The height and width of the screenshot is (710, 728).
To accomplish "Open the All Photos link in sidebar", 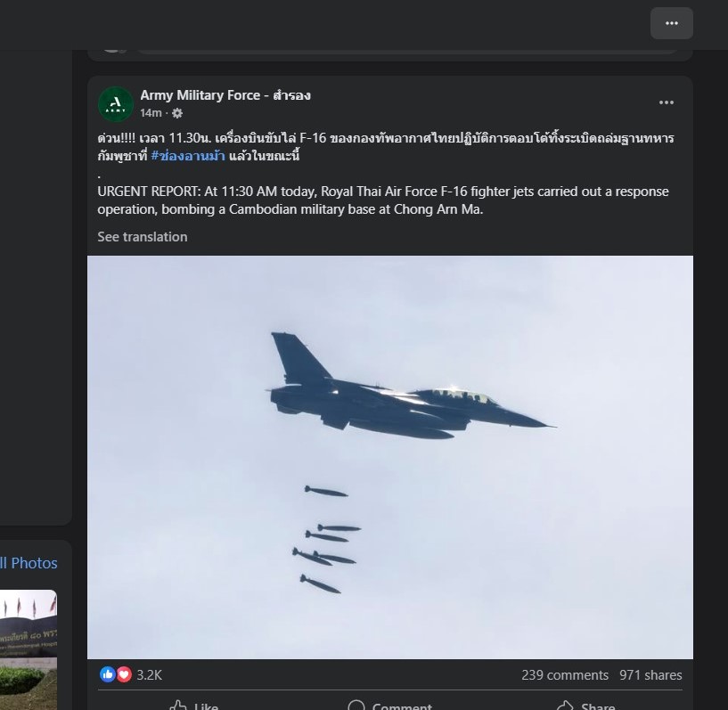I will [29, 563].
